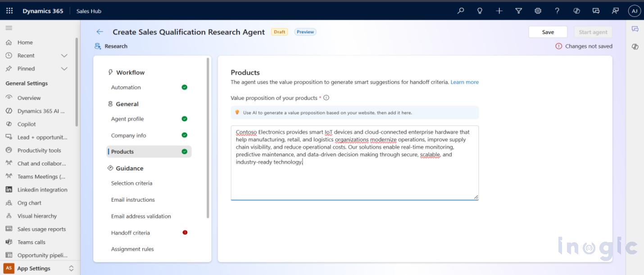Click the plus quick create icon
This screenshot has height=275, width=644.
pos(499,11)
